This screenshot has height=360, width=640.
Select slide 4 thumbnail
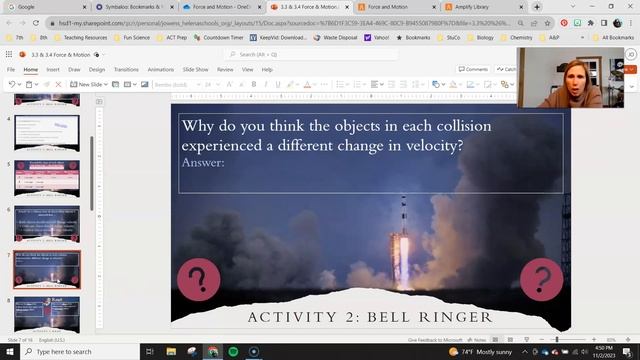[47, 133]
